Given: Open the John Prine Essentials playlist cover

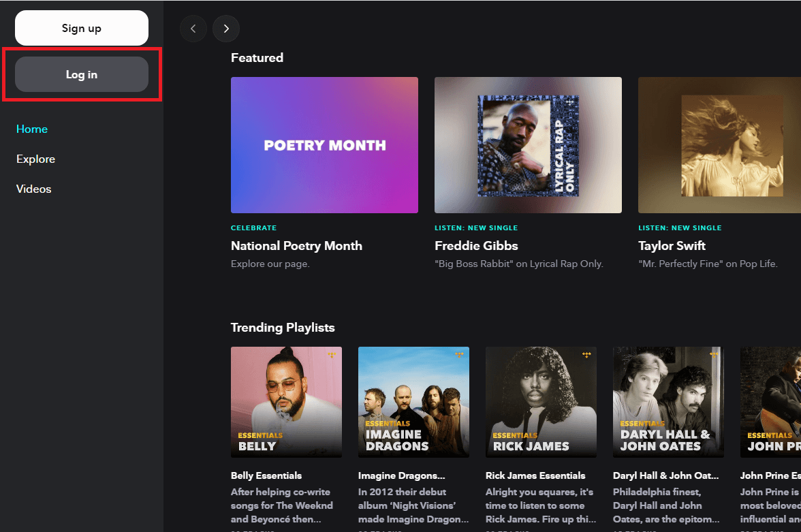Looking at the screenshot, I should 770,402.
